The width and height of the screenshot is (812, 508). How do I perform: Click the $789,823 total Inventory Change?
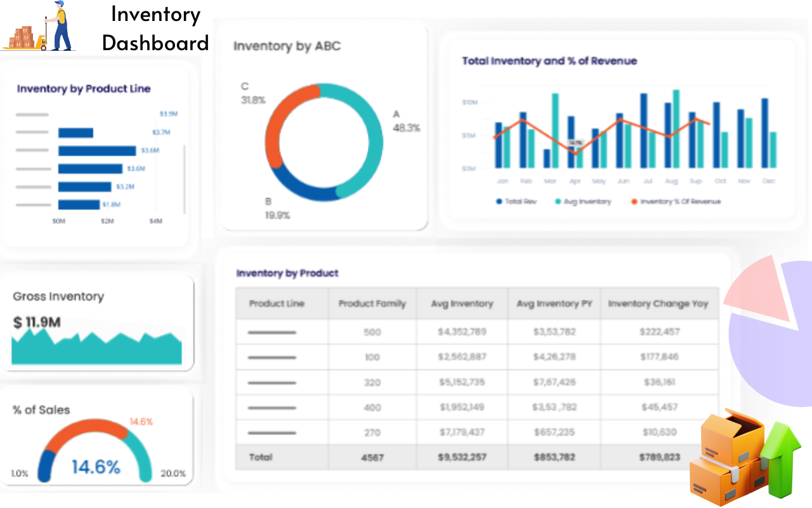660,457
